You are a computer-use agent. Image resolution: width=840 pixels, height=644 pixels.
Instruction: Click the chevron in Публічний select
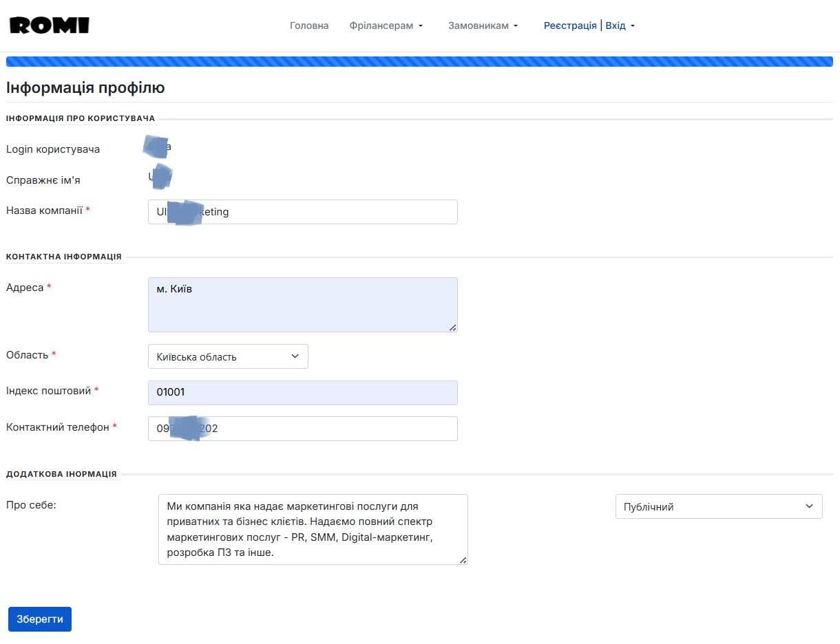(x=809, y=506)
